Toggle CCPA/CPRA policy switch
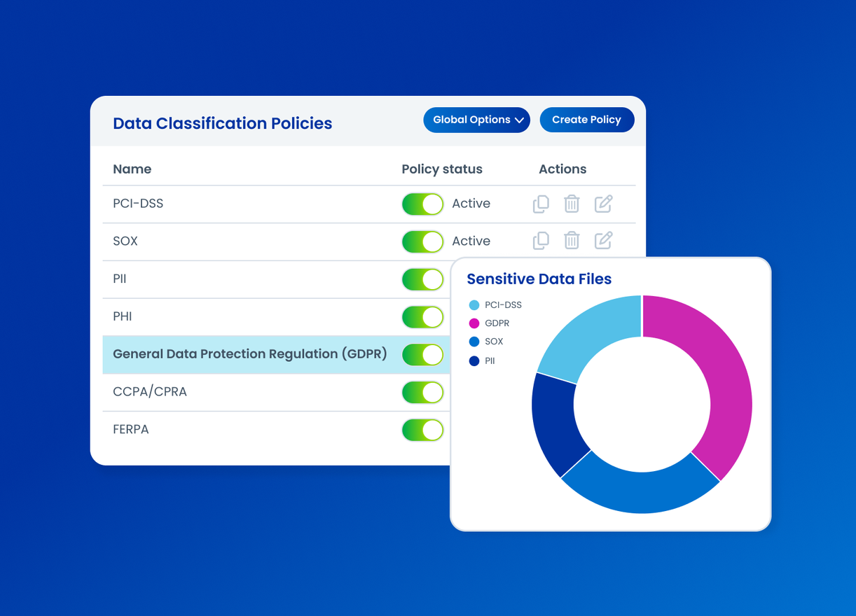 tap(422, 393)
